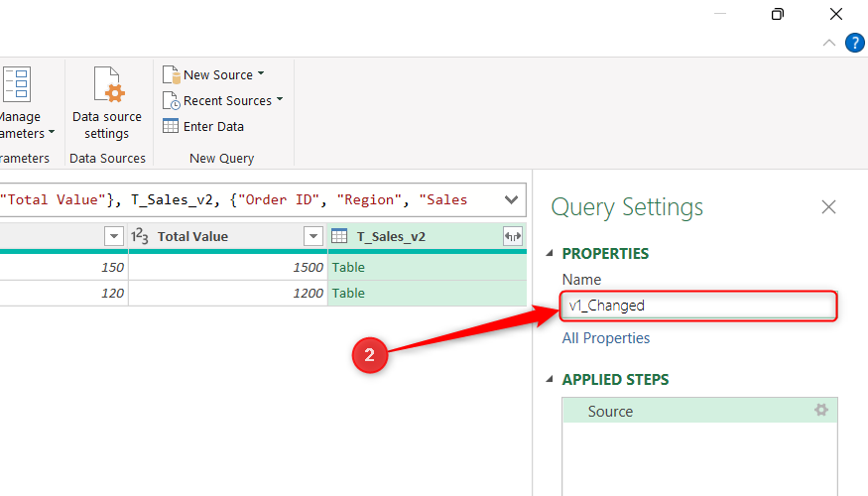Expand the formula bar chevron

512,199
